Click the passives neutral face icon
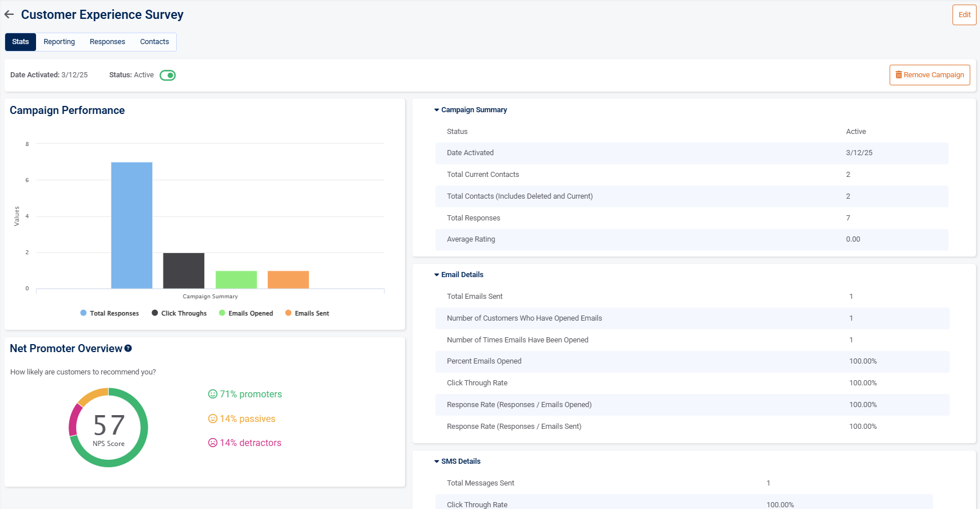 point(212,419)
